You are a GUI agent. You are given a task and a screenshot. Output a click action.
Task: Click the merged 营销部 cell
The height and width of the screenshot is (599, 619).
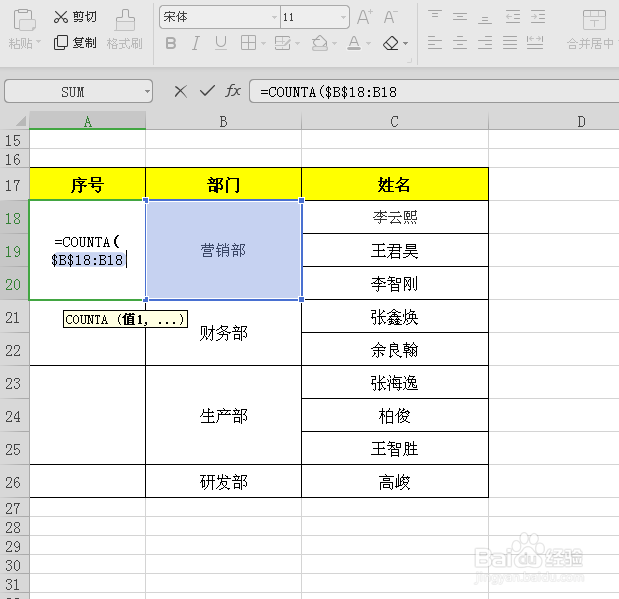pyautogui.click(x=223, y=250)
